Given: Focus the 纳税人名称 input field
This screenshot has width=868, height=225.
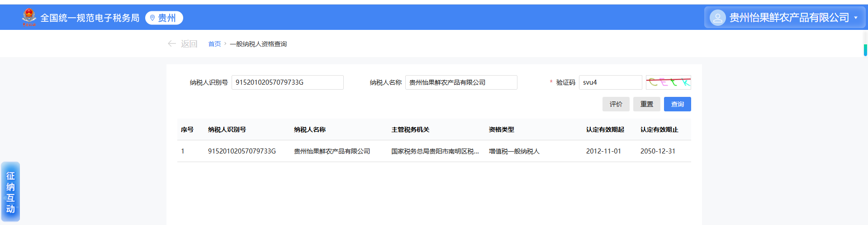Looking at the screenshot, I should 461,82.
